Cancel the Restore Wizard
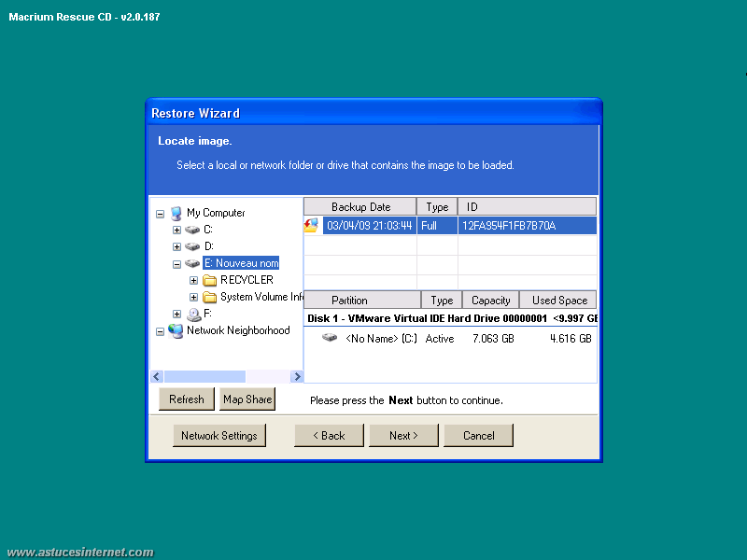The width and height of the screenshot is (747, 560). click(x=478, y=435)
